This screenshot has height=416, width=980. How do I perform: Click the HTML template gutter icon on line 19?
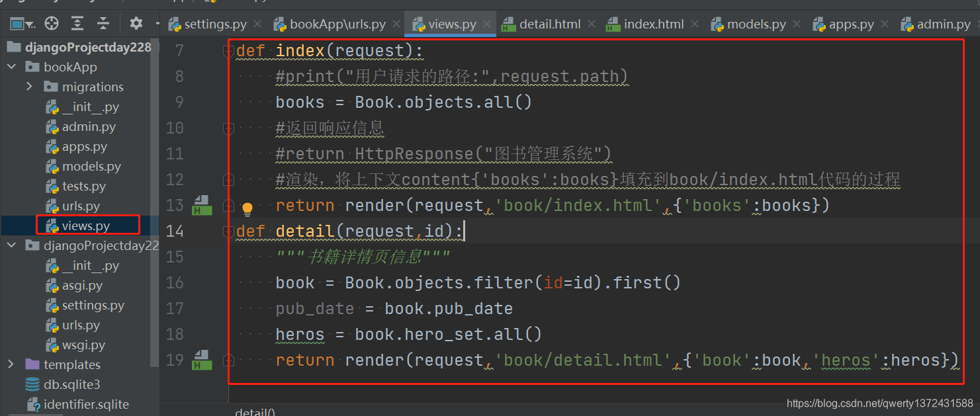(202, 360)
